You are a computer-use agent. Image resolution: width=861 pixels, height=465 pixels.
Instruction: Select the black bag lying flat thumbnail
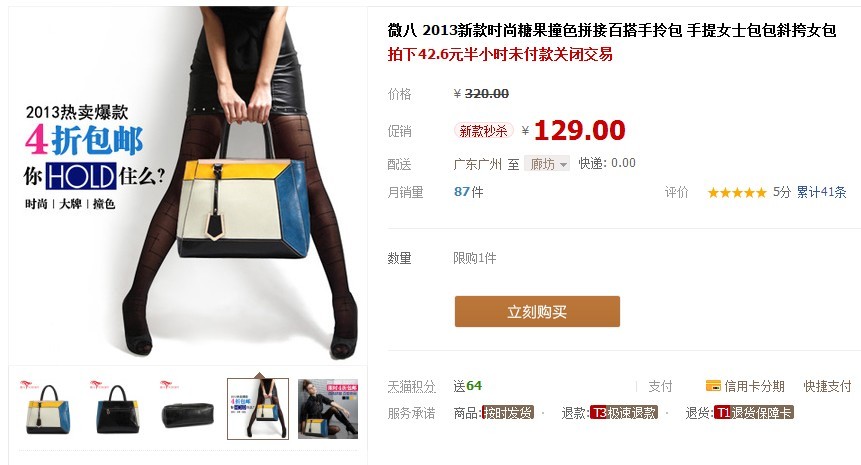[187, 409]
